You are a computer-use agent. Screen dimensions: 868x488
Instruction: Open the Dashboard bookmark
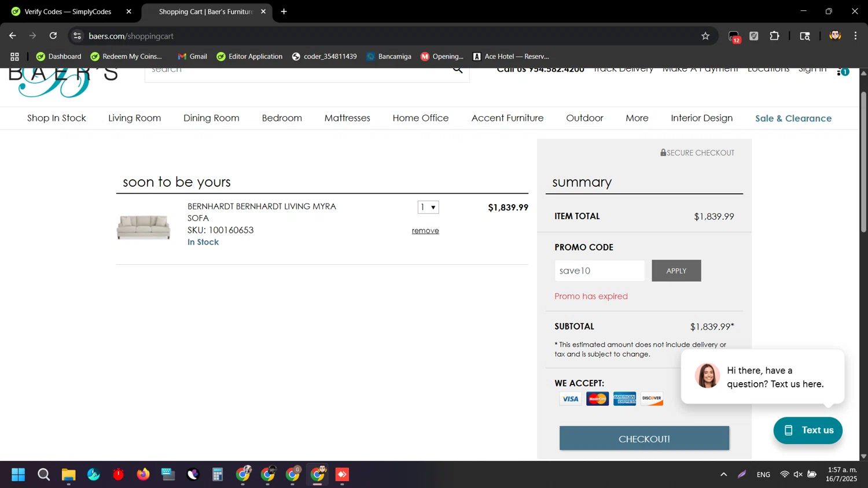58,57
